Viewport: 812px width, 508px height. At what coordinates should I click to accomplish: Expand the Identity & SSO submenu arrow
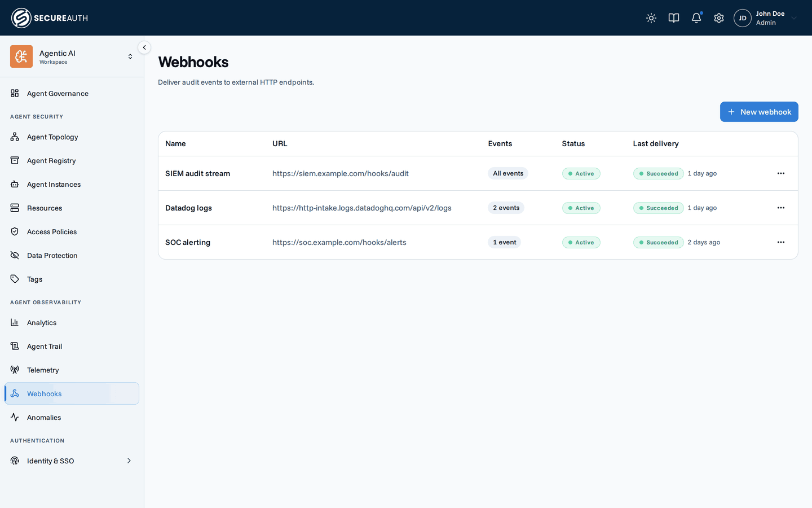(x=129, y=461)
